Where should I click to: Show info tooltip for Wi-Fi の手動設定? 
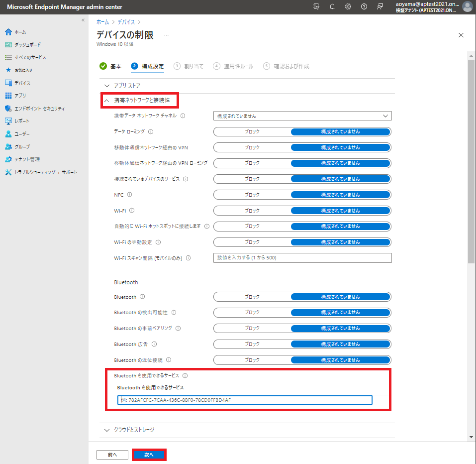[x=158, y=242]
